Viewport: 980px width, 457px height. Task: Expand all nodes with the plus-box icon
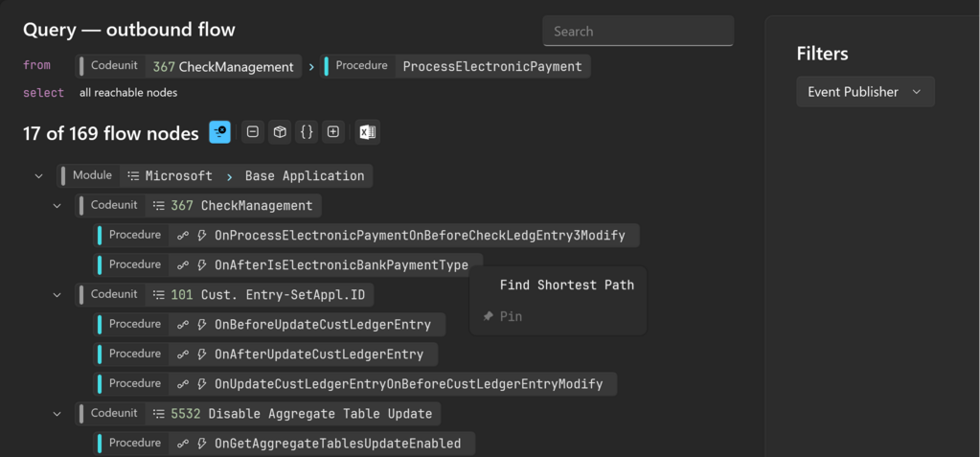pos(333,132)
